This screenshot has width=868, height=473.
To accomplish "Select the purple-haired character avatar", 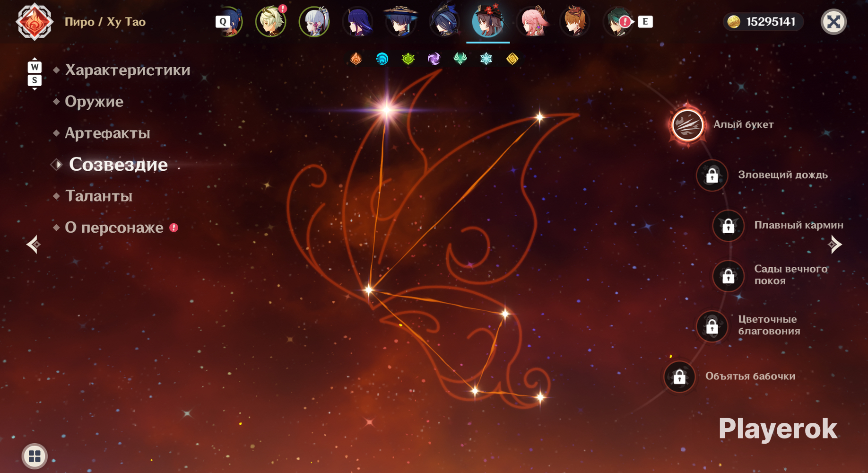I will pyautogui.click(x=357, y=22).
